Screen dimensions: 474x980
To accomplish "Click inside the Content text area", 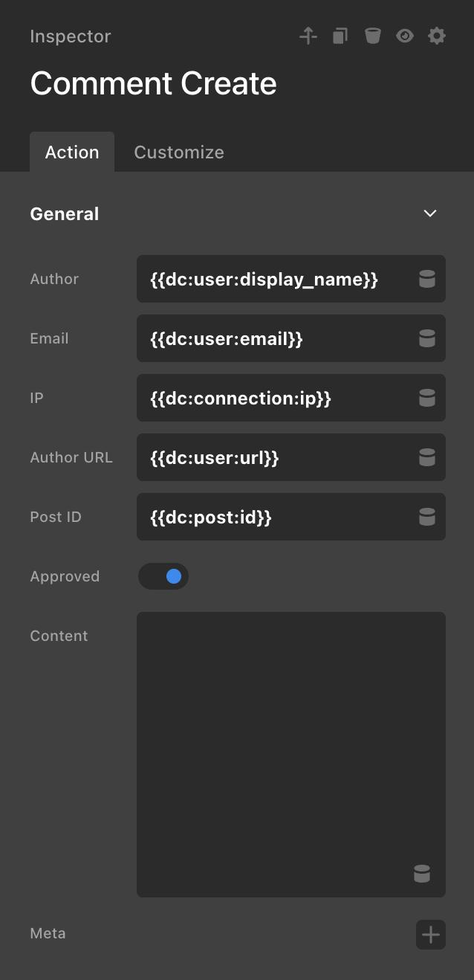I will point(290,744).
